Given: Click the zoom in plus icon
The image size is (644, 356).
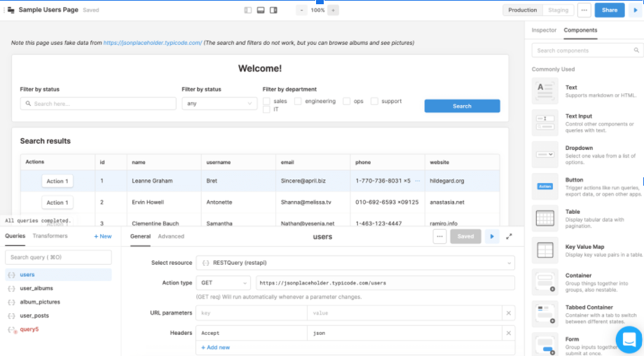Looking at the screenshot, I should pyautogui.click(x=333, y=10).
